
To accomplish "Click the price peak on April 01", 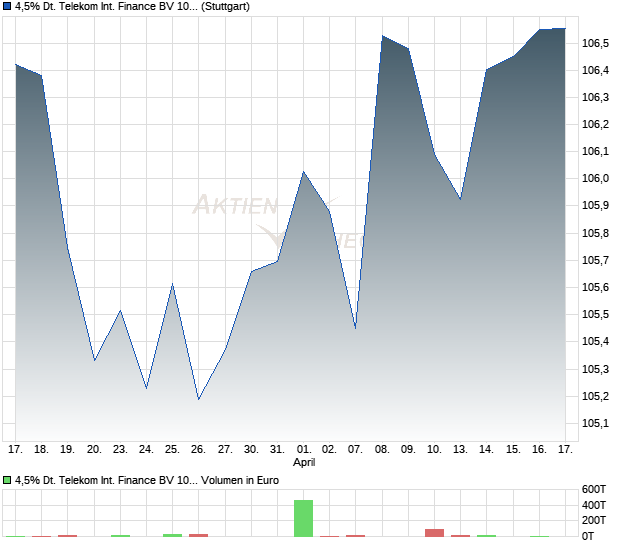I will point(304,172).
